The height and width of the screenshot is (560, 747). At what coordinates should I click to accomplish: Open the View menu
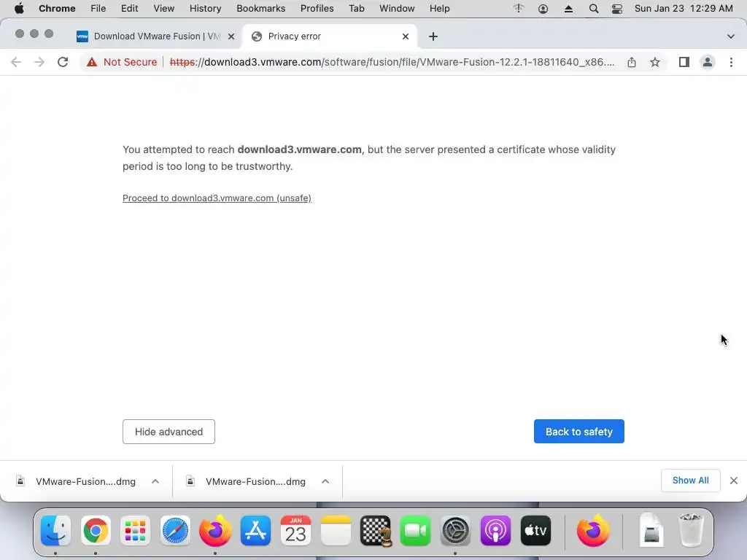coord(164,9)
